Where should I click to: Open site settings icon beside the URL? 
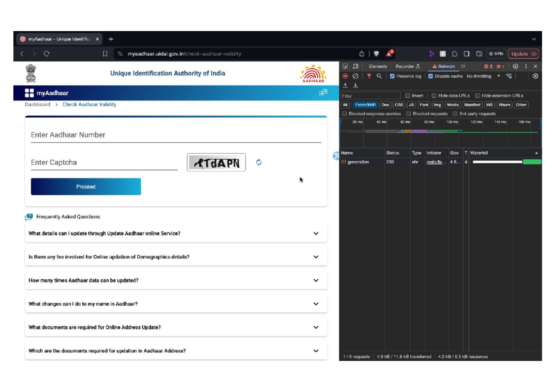(x=120, y=54)
